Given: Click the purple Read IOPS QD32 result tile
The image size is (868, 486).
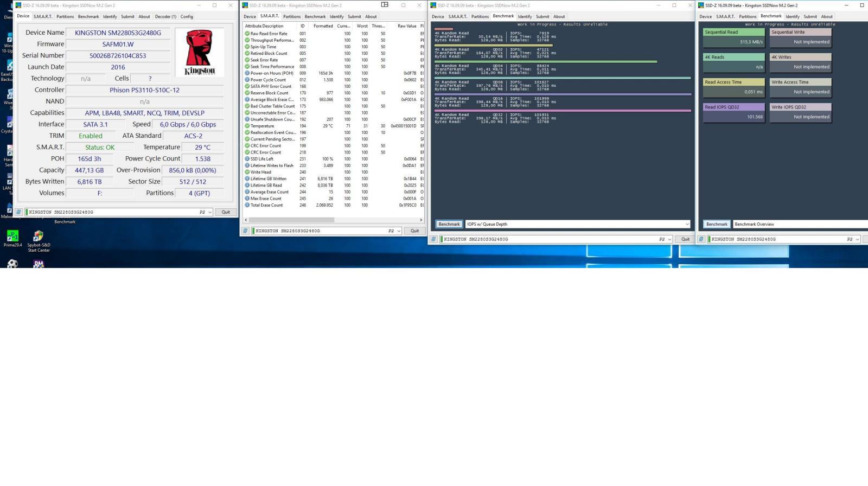Looking at the screenshot, I should click(x=734, y=113).
